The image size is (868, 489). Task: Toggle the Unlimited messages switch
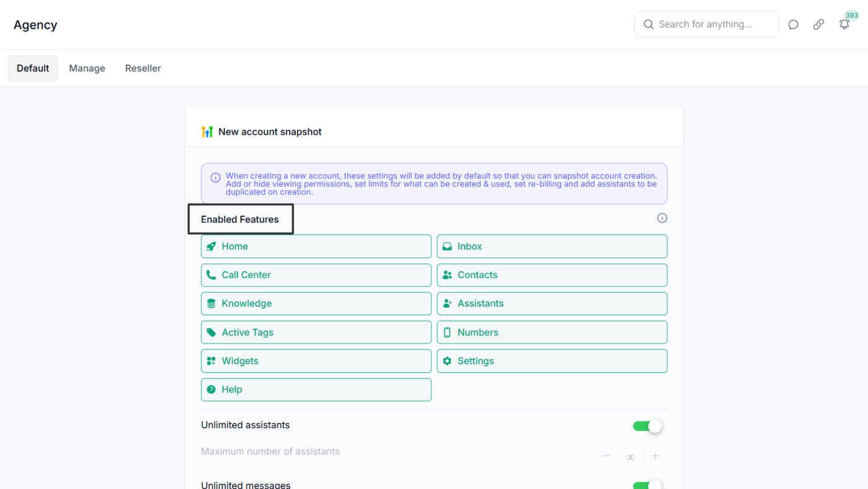(x=647, y=485)
